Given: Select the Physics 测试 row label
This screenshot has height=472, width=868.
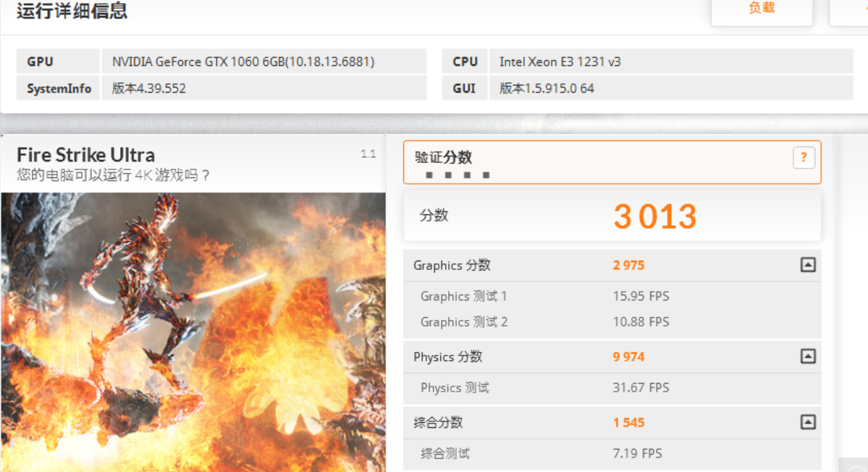Looking at the screenshot, I should 455,388.
